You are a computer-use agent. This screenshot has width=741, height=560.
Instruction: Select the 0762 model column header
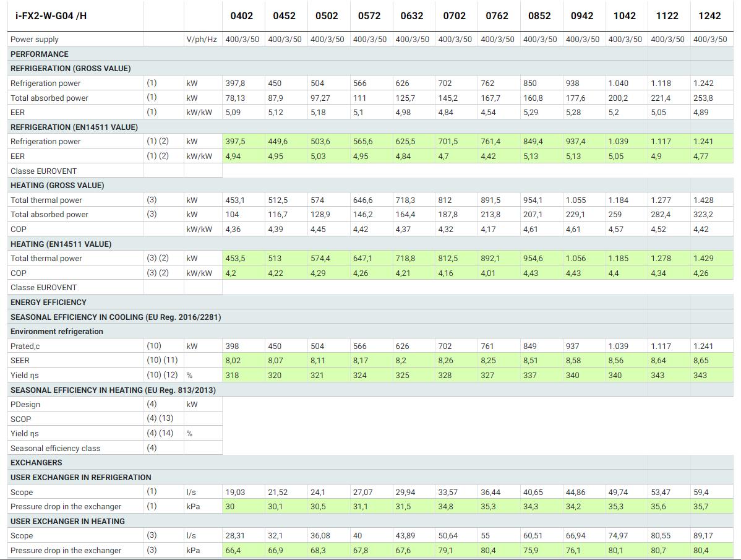pyautogui.click(x=497, y=16)
